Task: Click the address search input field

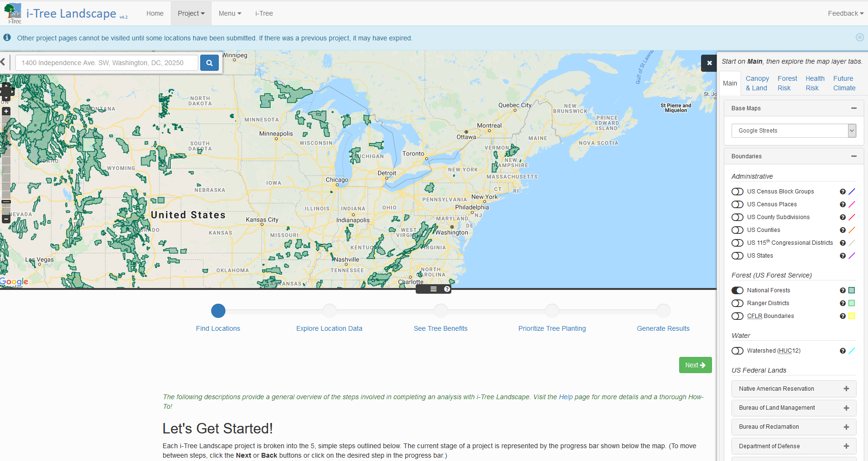Action: (107, 63)
